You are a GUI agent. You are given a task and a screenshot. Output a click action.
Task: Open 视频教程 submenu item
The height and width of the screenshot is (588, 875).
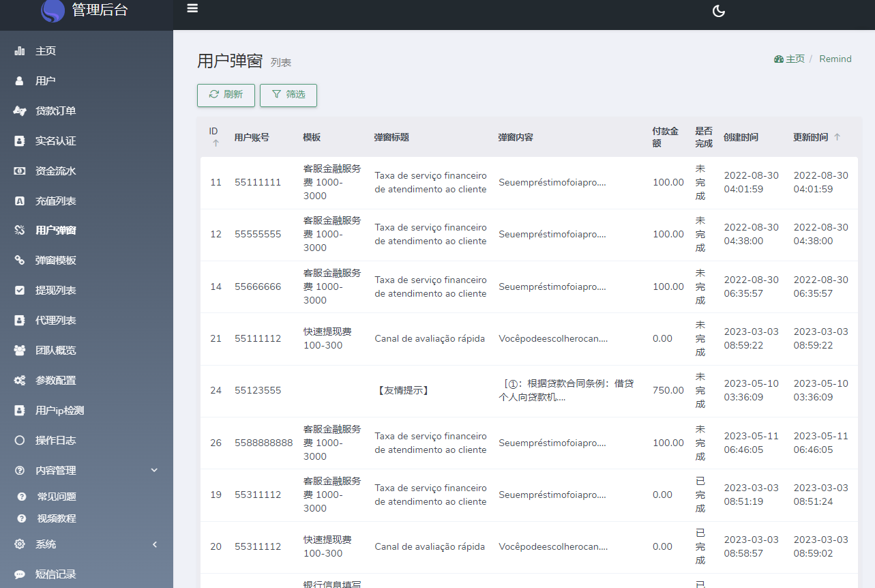point(57,518)
